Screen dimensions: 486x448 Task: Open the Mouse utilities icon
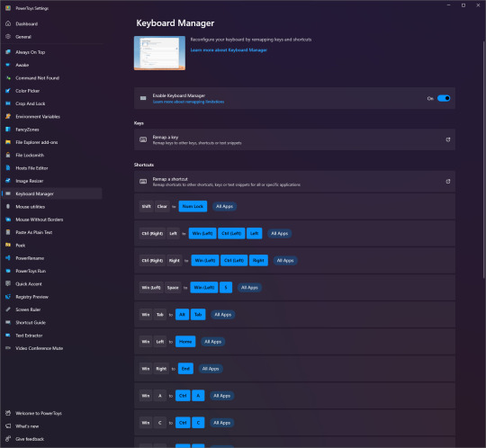coord(8,206)
